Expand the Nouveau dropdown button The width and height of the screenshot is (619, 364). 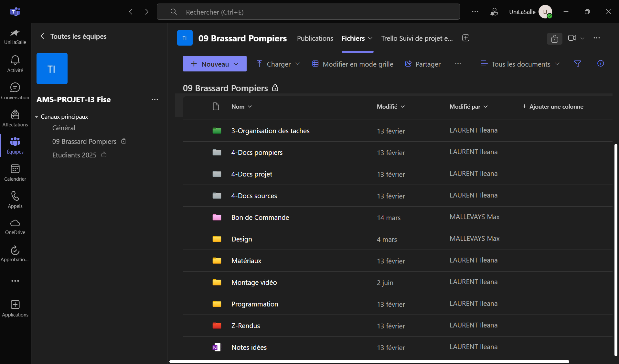(215, 64)
